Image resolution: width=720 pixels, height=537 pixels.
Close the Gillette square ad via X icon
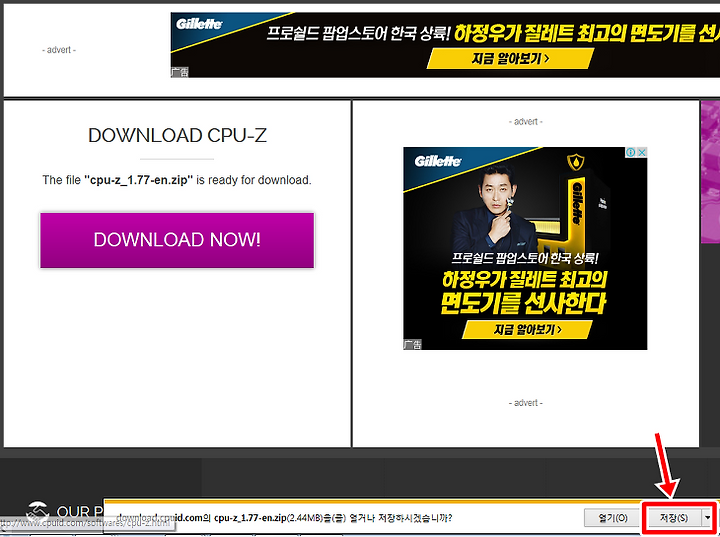(x=642, y=152)
